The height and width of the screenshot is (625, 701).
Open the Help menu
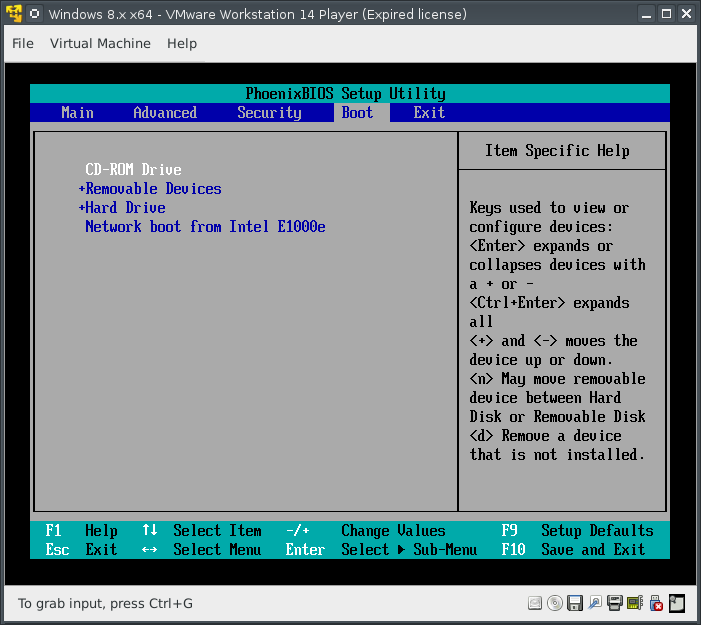[182, 43]
